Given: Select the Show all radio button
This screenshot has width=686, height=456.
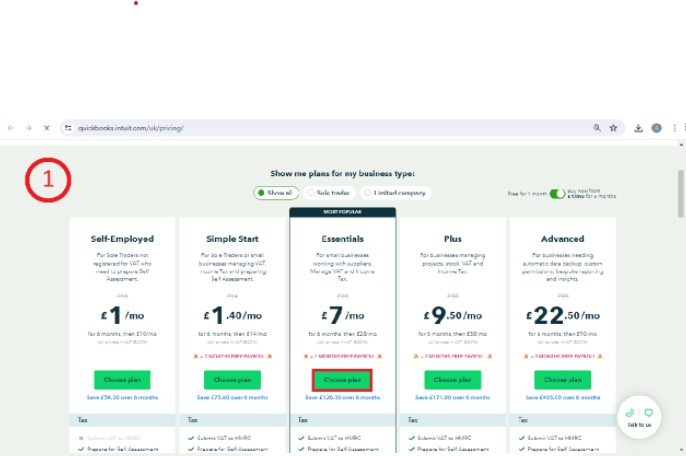Looking at the screenshot, I should point(276,193).
